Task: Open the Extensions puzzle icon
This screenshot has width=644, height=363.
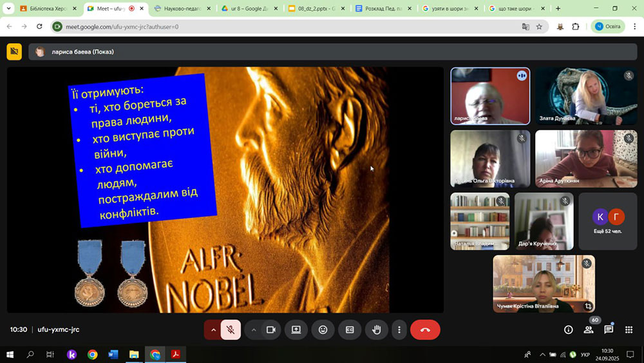Action: pyautogui.click(x=575, y=26)
